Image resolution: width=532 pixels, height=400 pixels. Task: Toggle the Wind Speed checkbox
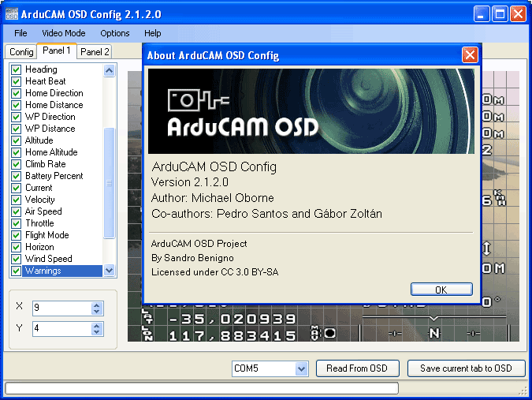pos(16,259)
